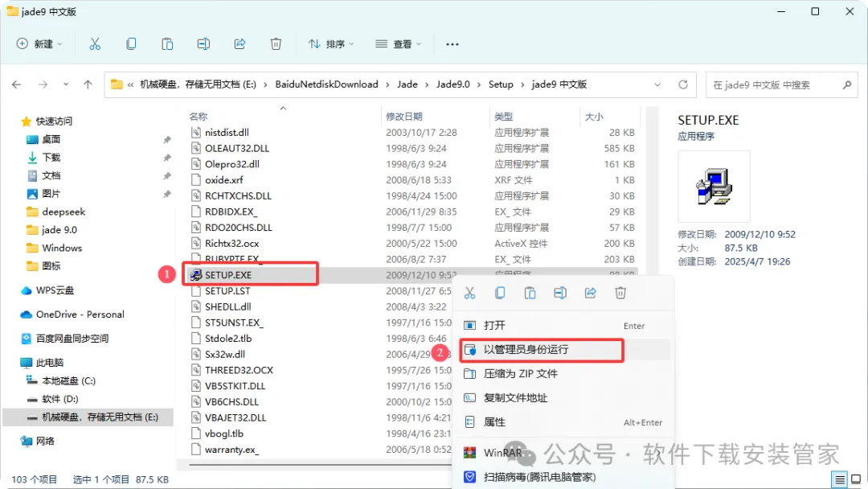The height and width of the screenshot is (489, 868).
Task: Go up one folder level
Action: (88, 84)
